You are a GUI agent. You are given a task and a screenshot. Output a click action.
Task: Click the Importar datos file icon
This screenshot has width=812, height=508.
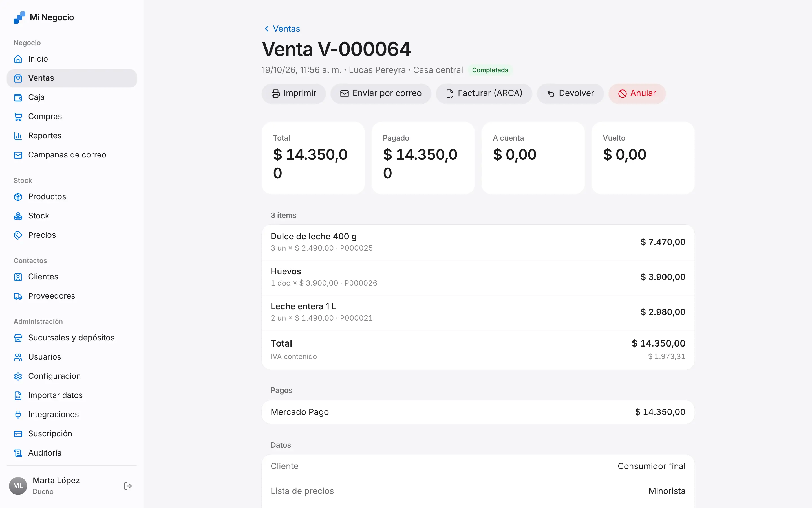[18, 395]
